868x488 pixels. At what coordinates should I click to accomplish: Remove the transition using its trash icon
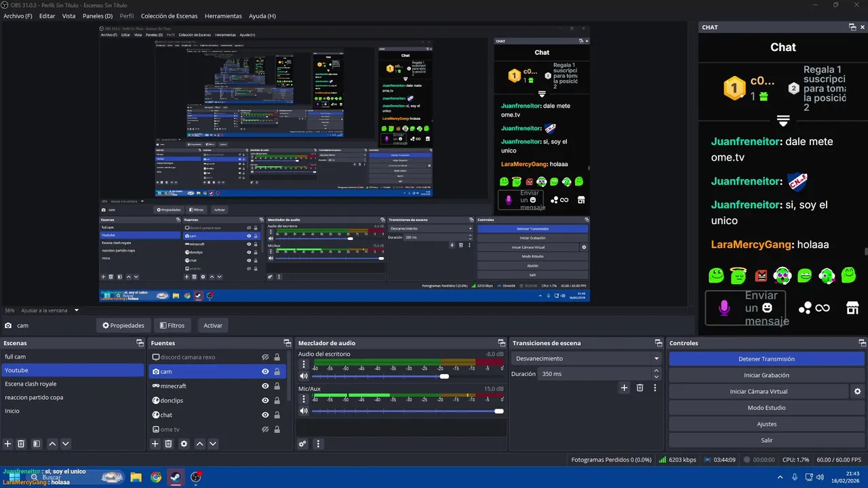click(x=639, y=388)
